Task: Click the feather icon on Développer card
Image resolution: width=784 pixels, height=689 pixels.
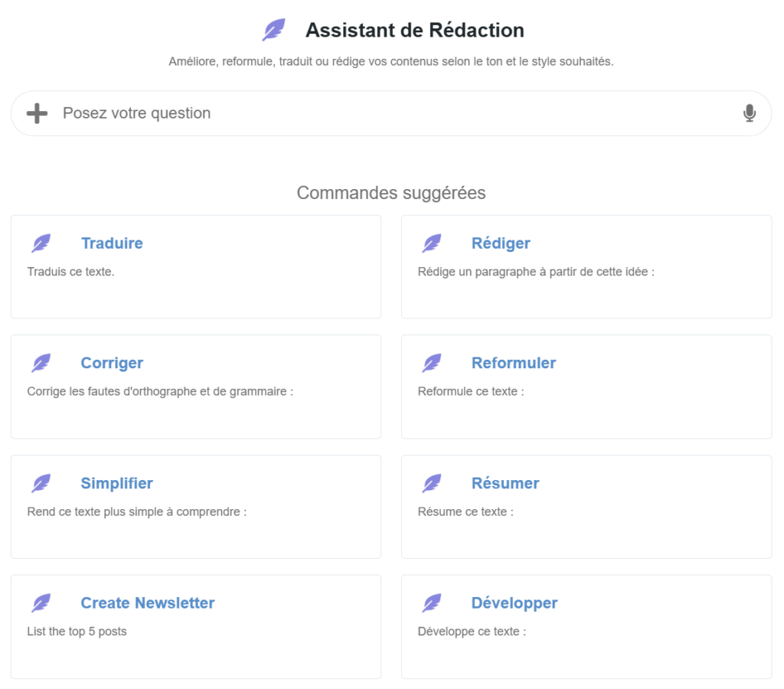Action: tap(432, 603)
